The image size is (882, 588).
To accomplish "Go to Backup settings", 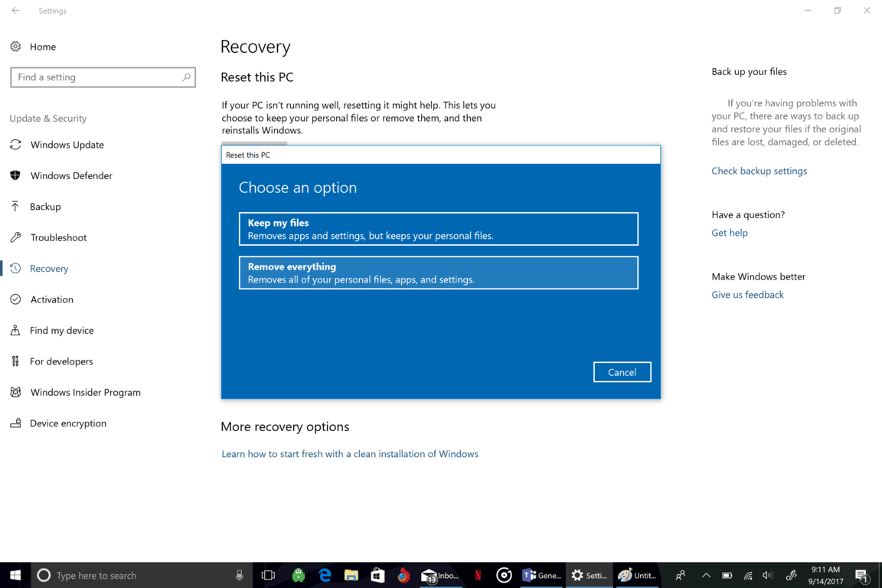I will (45, 207).
